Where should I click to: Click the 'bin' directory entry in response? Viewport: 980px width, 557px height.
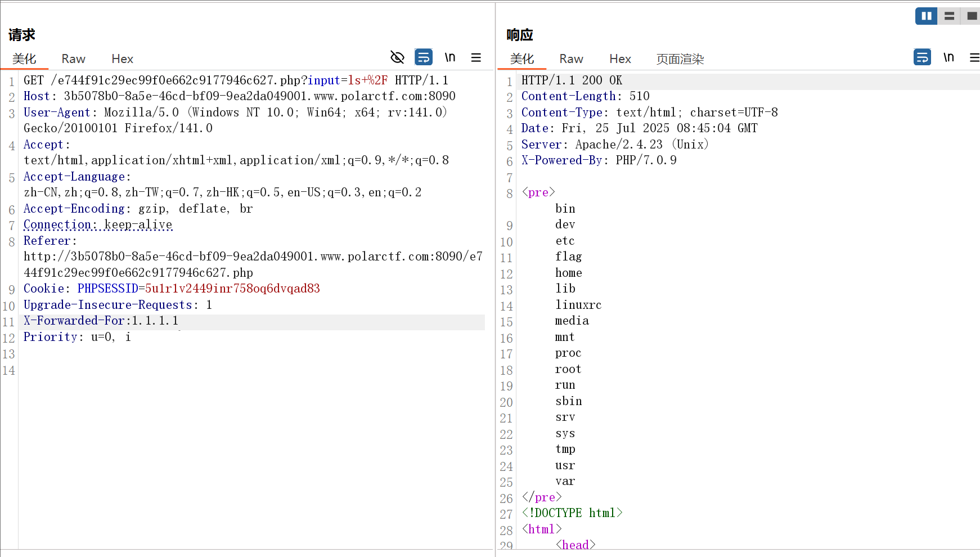565,209
